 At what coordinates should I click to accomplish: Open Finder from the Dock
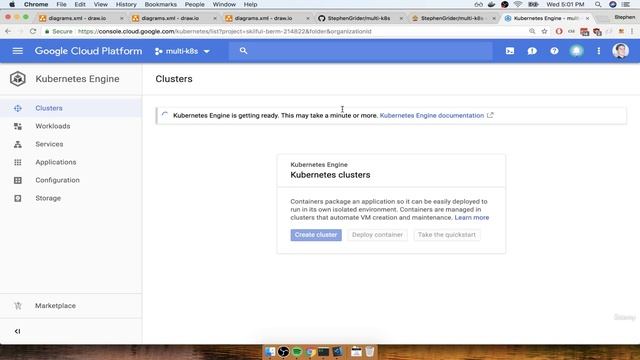tap(270, 351)
